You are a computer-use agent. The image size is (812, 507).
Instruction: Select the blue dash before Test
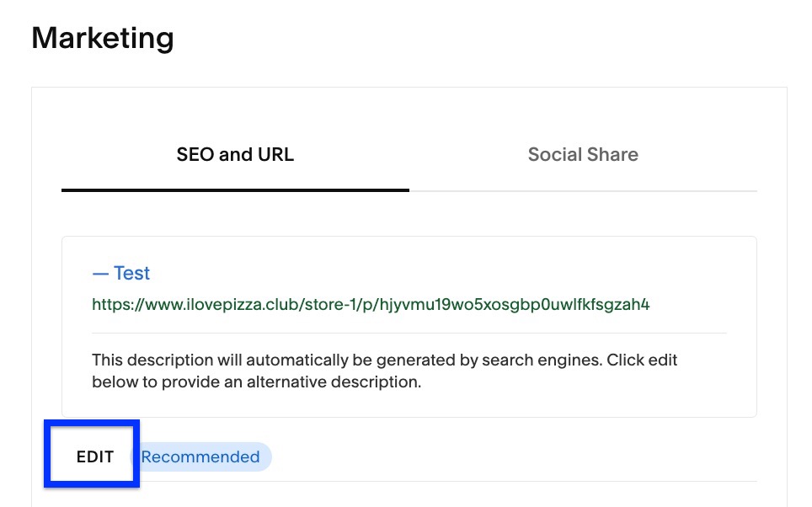(x=98, y=273)
